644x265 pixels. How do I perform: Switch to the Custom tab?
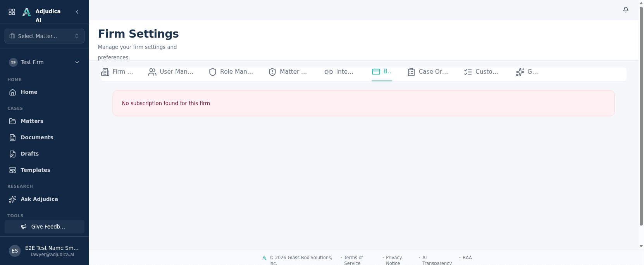click(x=481, y=72)
